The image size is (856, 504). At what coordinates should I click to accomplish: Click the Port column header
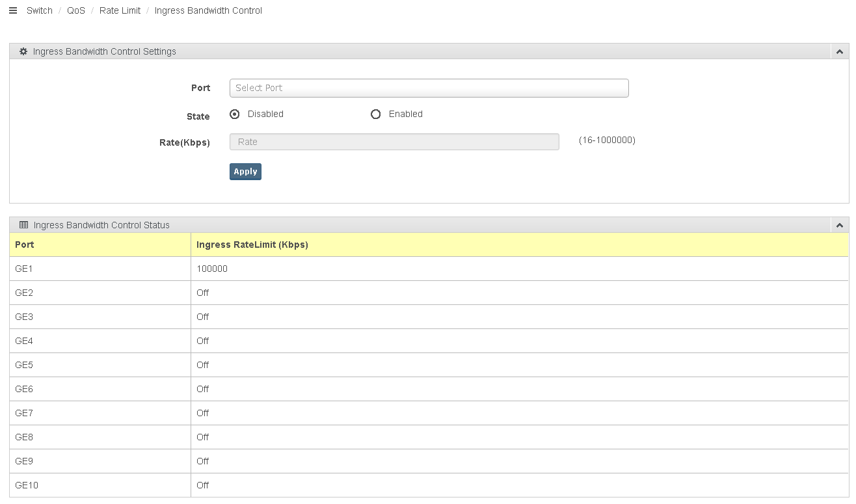(100, 245)
